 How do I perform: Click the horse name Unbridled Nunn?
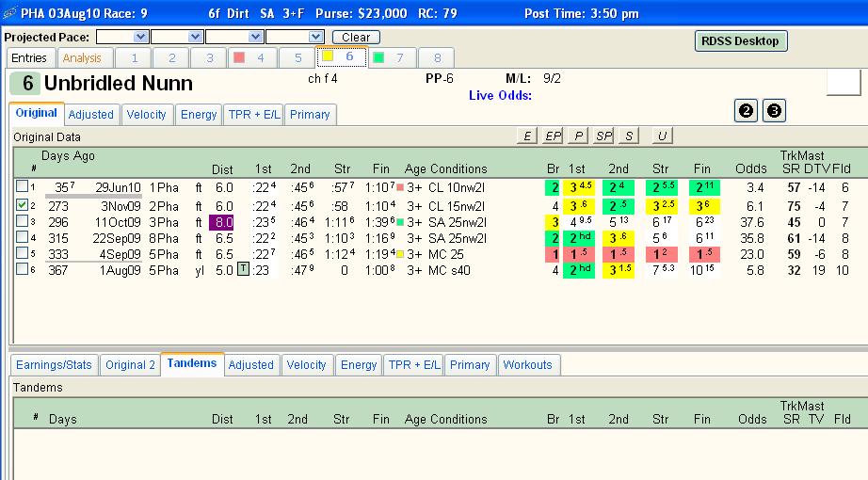(119, 84)
